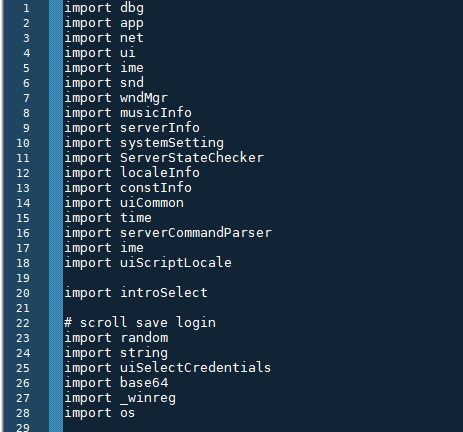Click line number 28 in the gutter
Viewport: 463px width, 432px height.
pyautogui.click(x=23, y=413)
